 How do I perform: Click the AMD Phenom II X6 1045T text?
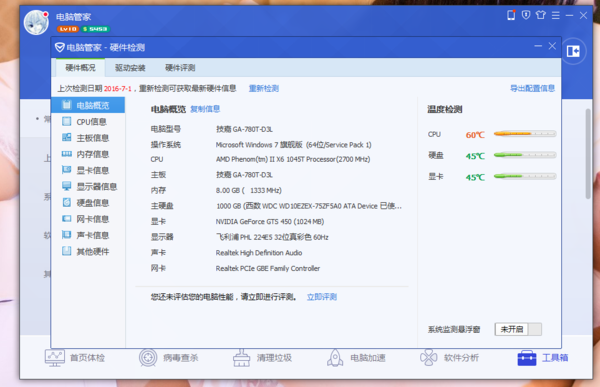pos(293,159)
